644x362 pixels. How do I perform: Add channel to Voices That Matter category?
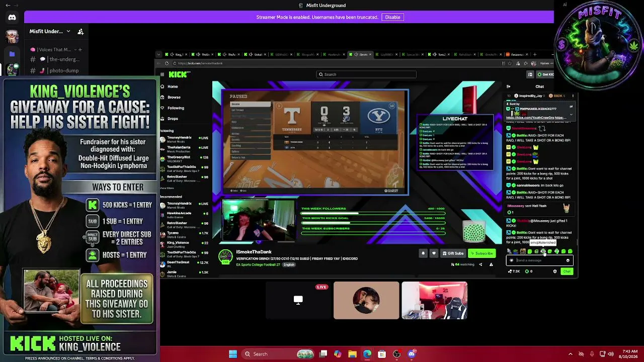[x=80, y=50]
